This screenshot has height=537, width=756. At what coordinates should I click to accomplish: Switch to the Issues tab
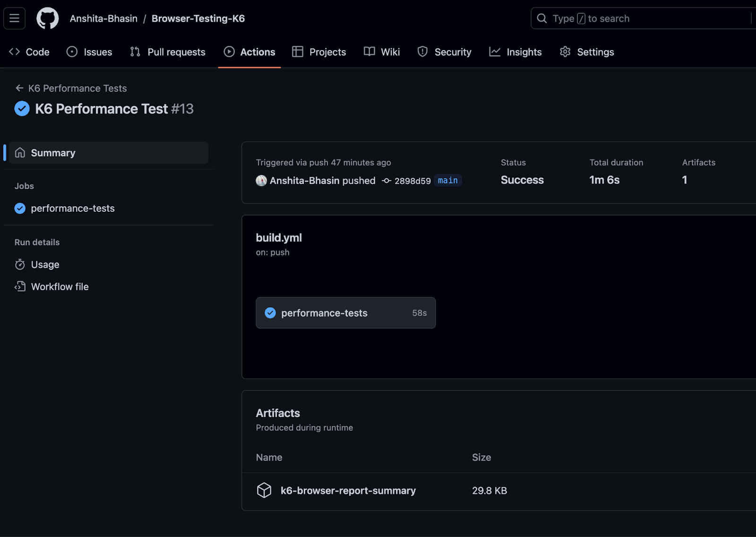(89, 52)
